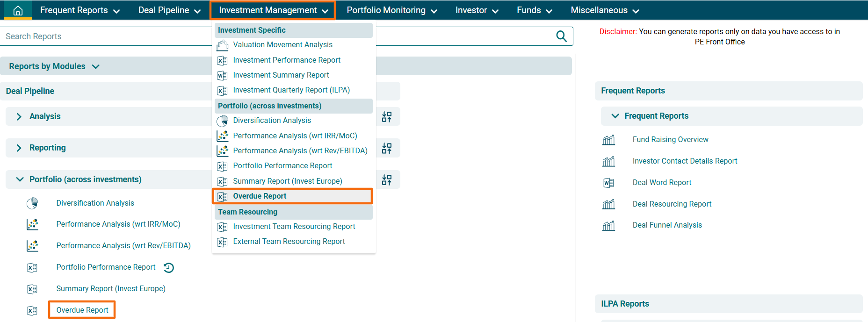Open the Investor Contact Details Report link
This screenshot has height=322, width=868.
tap(685, 161)
